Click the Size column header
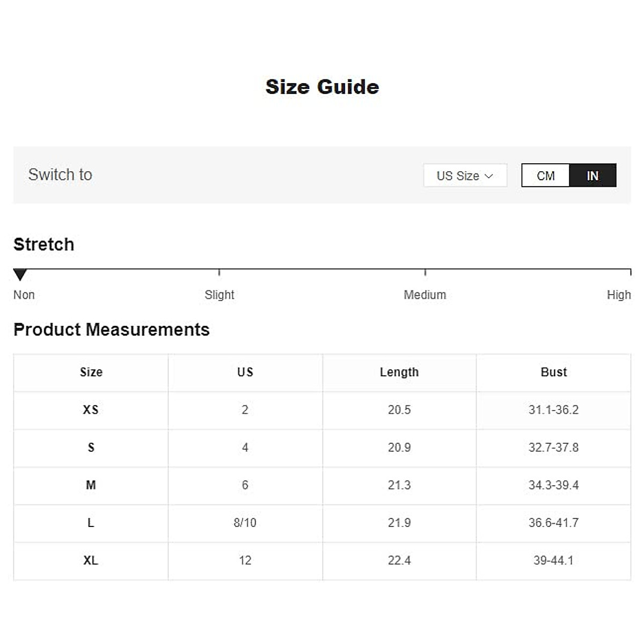The width and height of the screenshot is (644, 644). point(91,372)
